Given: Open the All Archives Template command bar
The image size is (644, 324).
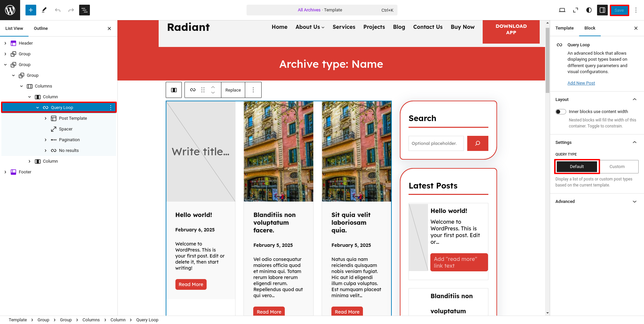Looking at the screenshot, I should coord(322,10).
